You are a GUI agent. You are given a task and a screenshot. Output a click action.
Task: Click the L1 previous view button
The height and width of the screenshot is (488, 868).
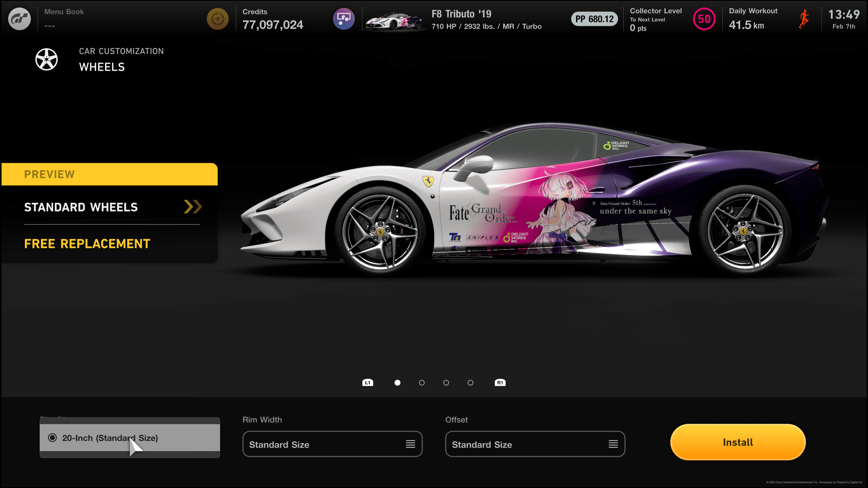pyautogui.click(x=368, y=382)
